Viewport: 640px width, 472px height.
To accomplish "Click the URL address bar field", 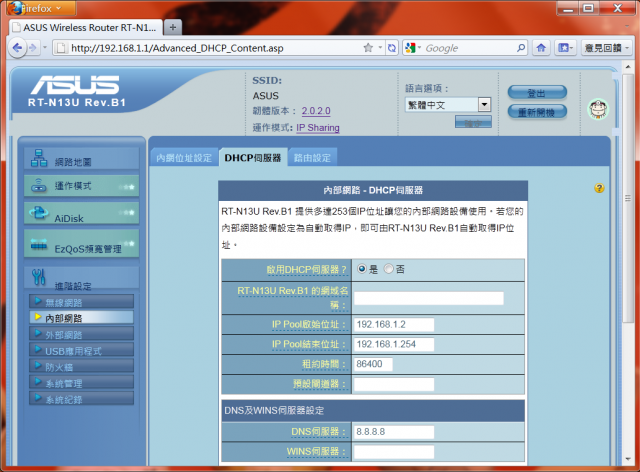I will pyautogui.click(x=212, y=48).
